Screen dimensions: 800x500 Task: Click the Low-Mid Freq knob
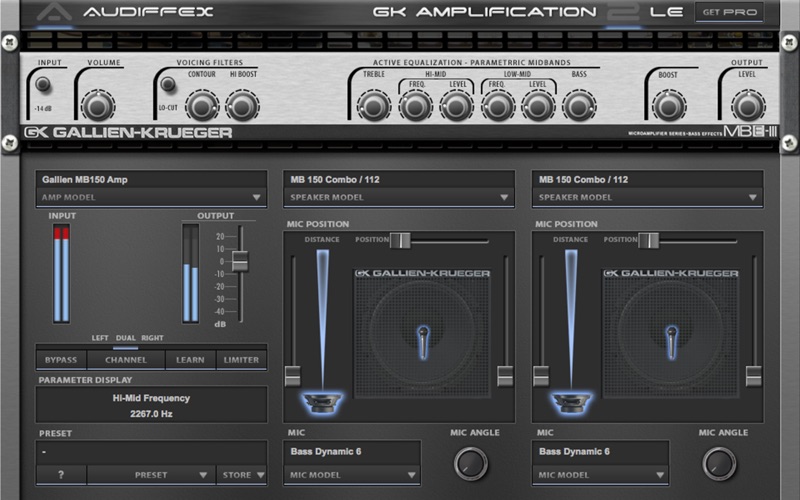point(497,106)
